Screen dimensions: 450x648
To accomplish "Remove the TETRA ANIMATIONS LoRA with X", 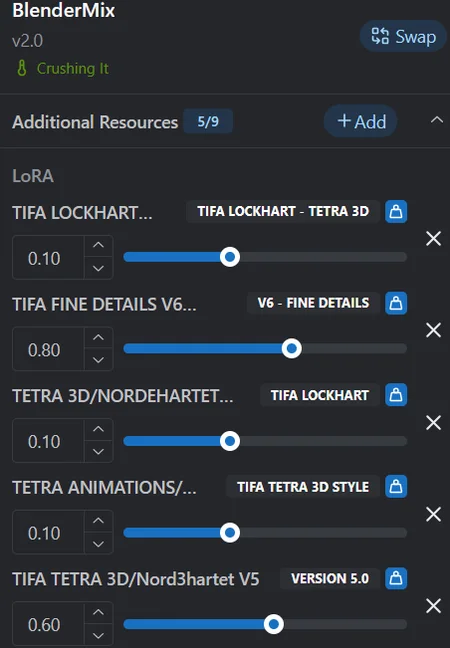I will pyautogui.click(x=433, y=515).
